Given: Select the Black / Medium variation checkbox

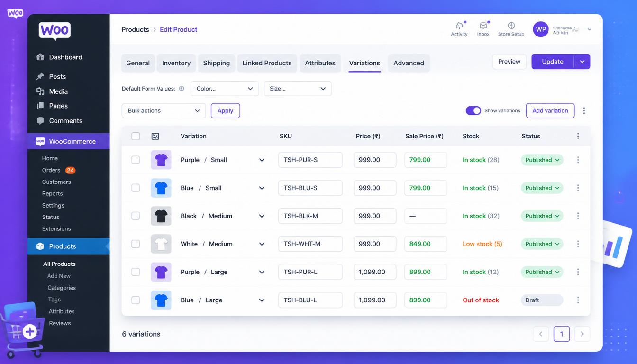Looking at the screenshot, I should [136, 216].
